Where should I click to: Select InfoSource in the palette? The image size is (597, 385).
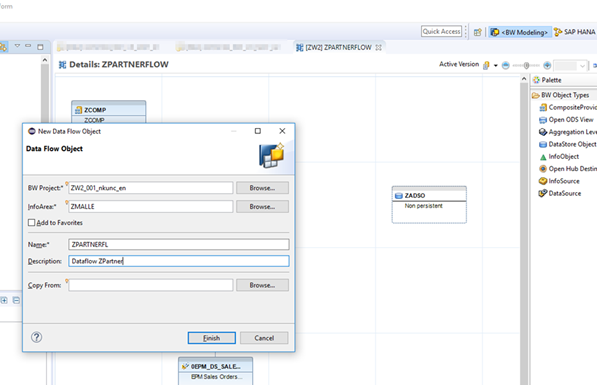[x=559, y=181]
